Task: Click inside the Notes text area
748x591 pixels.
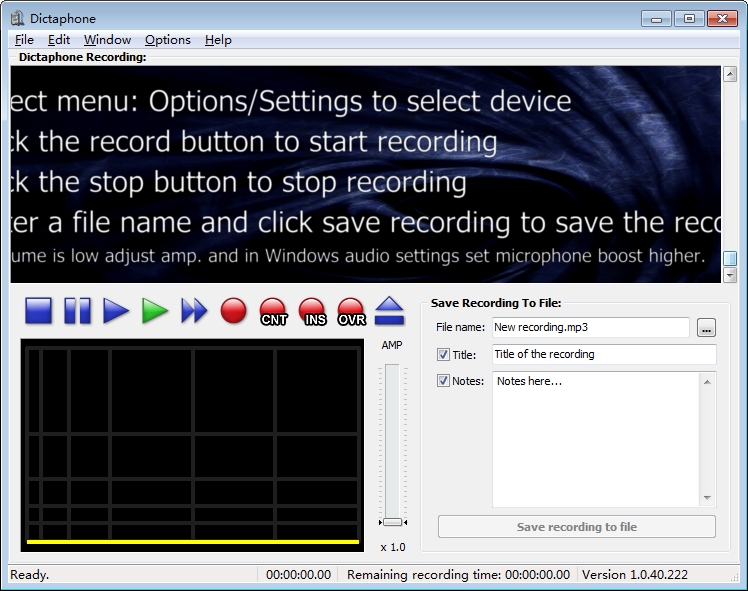Action: coord(595,439)
